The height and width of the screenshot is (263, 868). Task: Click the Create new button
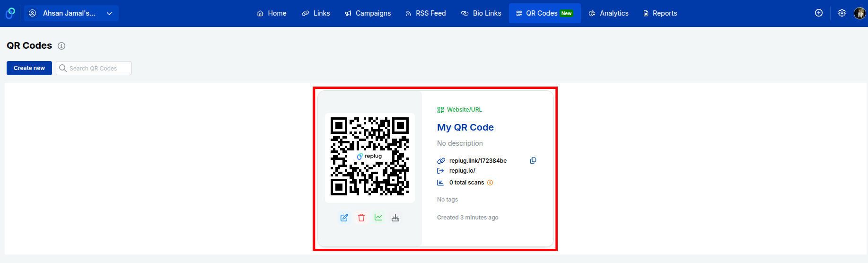(x=29, y=68)
